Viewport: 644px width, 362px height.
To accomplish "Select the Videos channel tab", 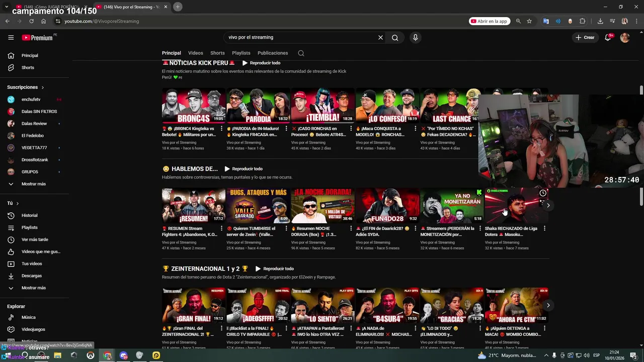I will [196, 53].
